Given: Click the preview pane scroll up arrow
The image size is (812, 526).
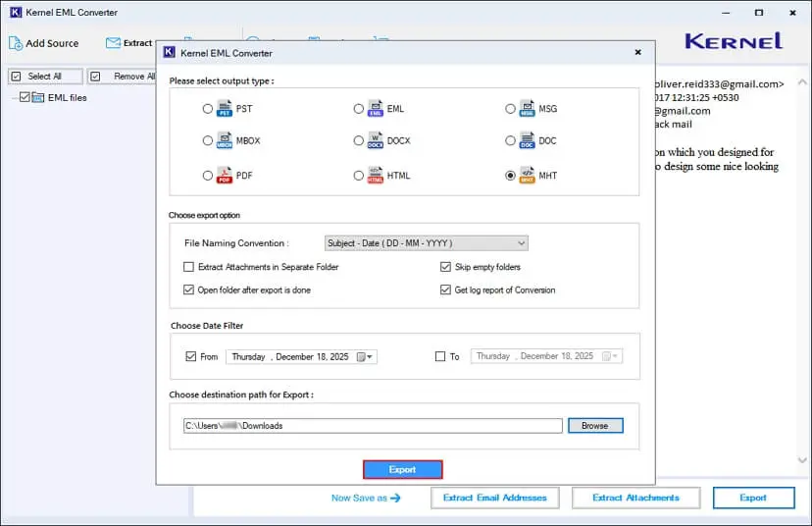Looking at the screenshot, I should click(x=802, y=81).
